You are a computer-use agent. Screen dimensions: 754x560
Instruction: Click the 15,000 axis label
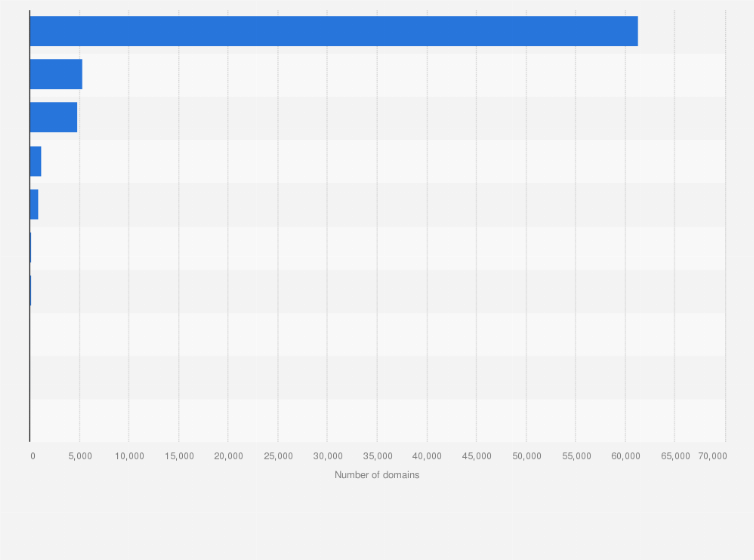(x=179, y=456)
